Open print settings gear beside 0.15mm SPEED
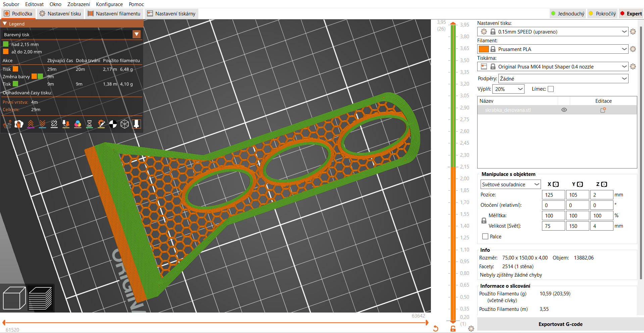The height and width of the screenshot is (333, 644). (x=633, y=32)
